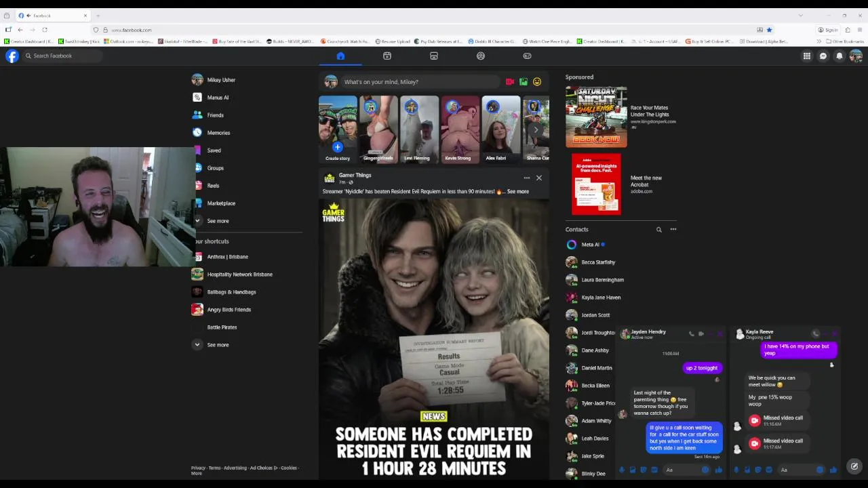Expand See more on the Gamer Things post
This screenshot has height=488, width=868.
pos(517,192)
